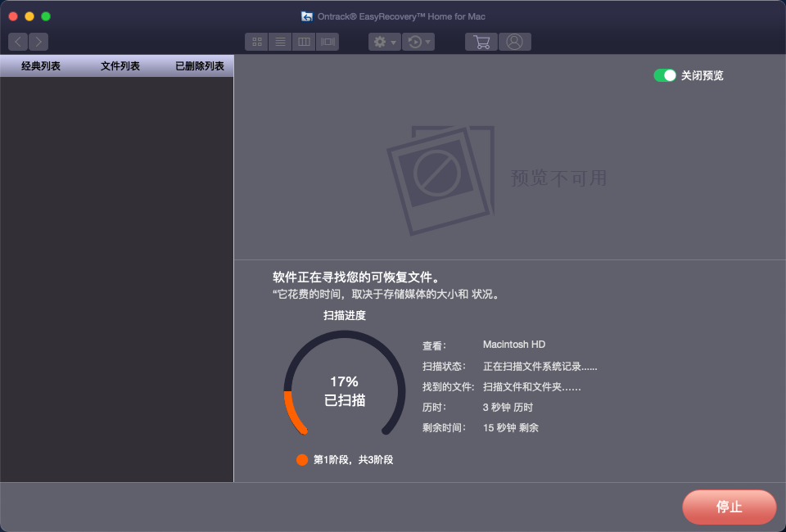Switch to list view layout

coord(280,42)
